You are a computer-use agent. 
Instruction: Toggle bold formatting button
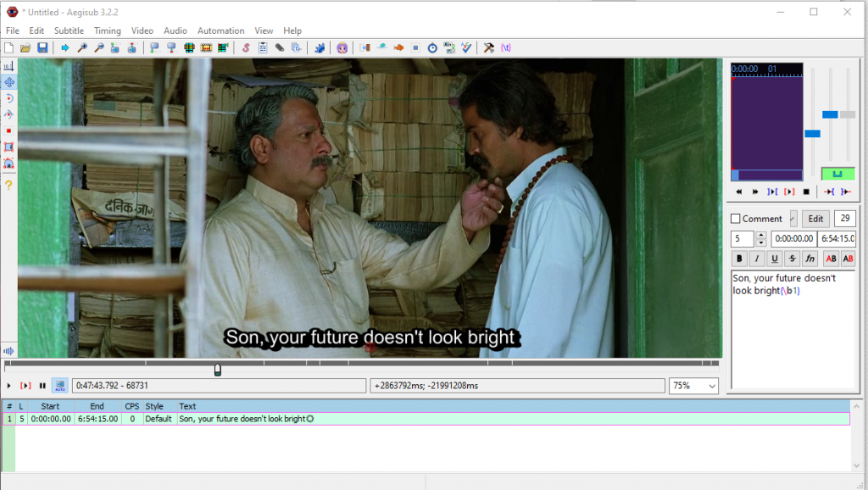pyautogui.click(x=739, y=259)
